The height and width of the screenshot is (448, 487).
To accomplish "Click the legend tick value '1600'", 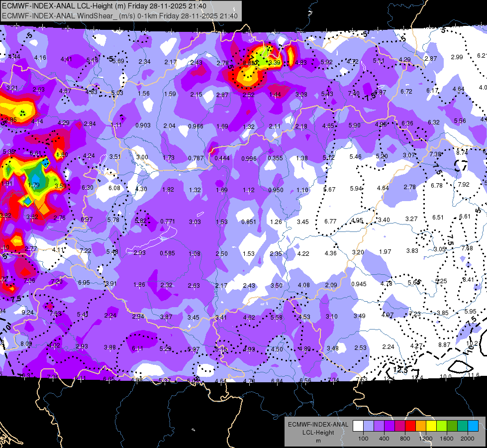I will click(x=447, y=439).
